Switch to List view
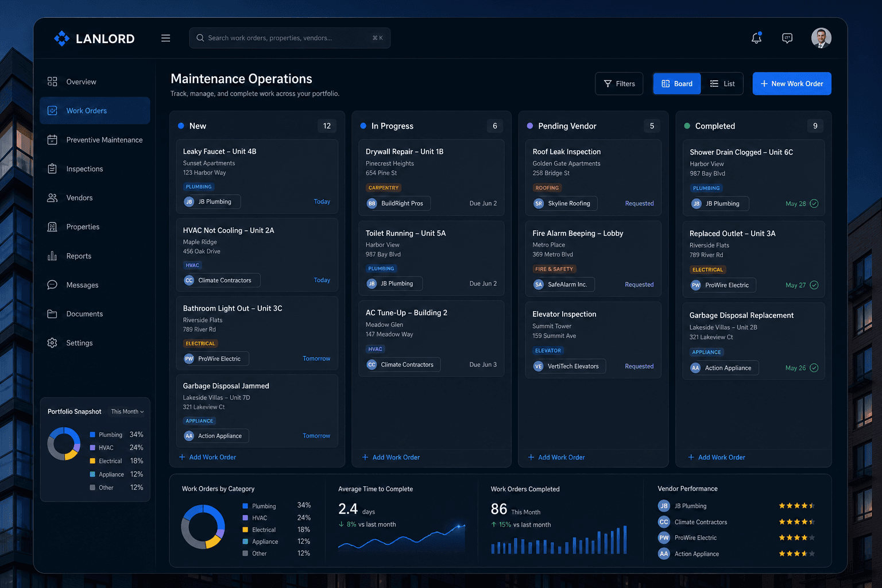Viewport: 882px width, 588px height. (x=722, y=84)
